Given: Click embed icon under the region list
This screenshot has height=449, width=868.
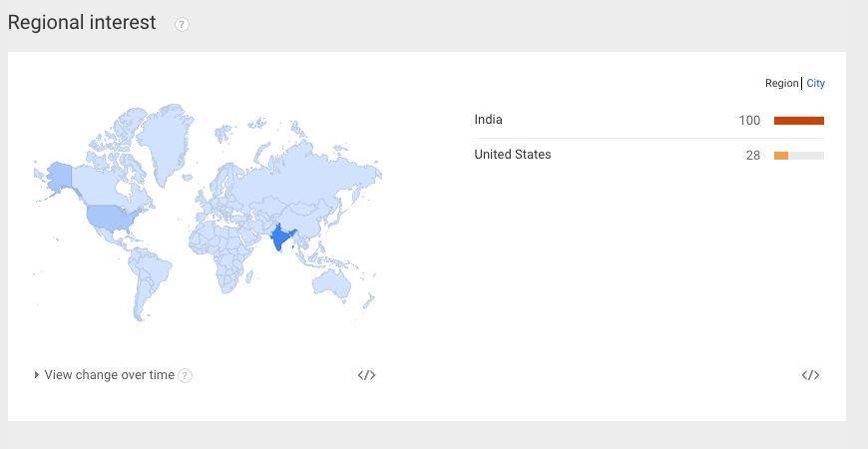Looking at the screenshot, I should tap(810, 375).
